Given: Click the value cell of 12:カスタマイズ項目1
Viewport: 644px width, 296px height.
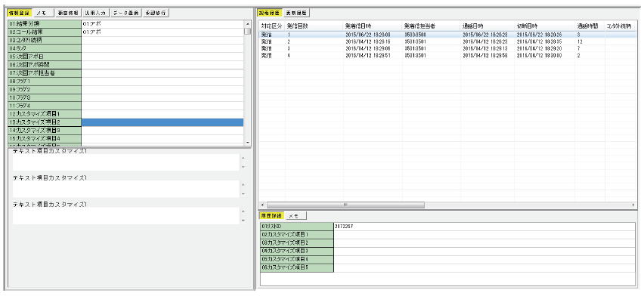Looking at the screenshot, I should tap(163, 114).
